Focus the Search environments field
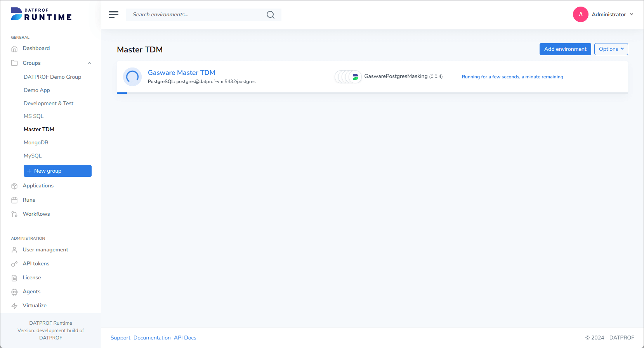 196,15
